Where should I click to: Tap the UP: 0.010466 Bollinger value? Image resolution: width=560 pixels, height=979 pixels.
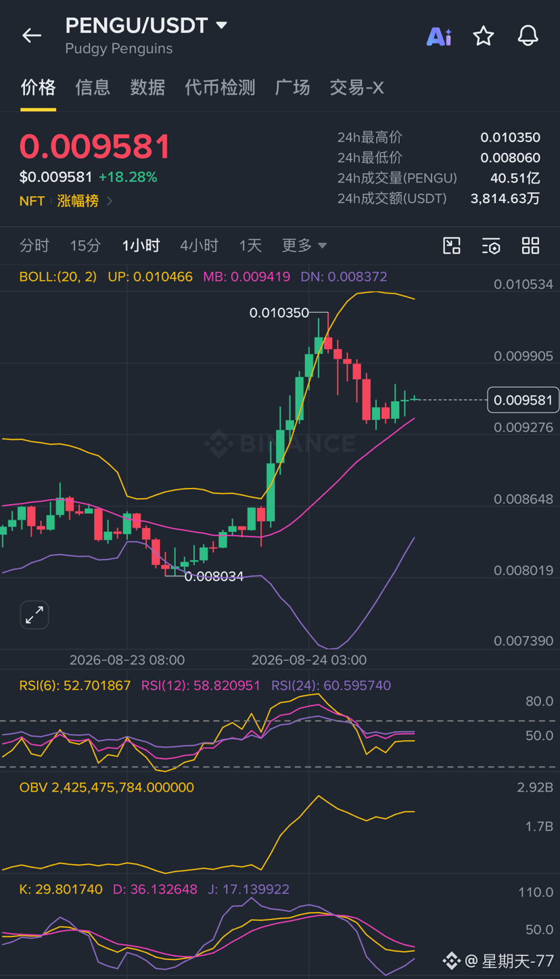[150, 277]
